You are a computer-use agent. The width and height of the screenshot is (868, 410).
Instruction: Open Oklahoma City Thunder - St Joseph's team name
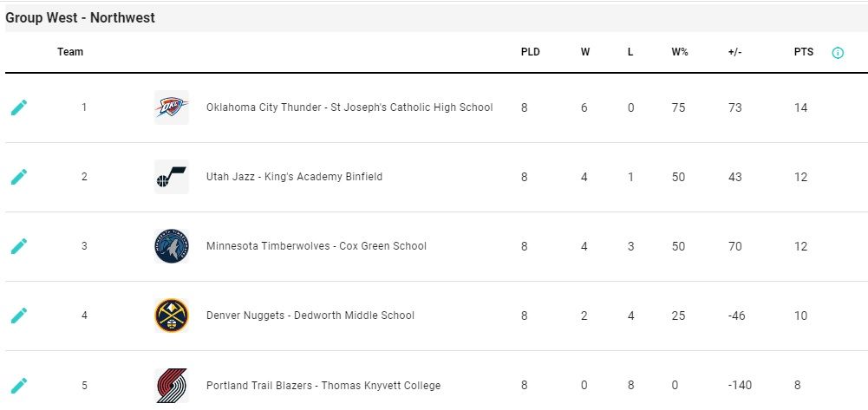point(349,107)
